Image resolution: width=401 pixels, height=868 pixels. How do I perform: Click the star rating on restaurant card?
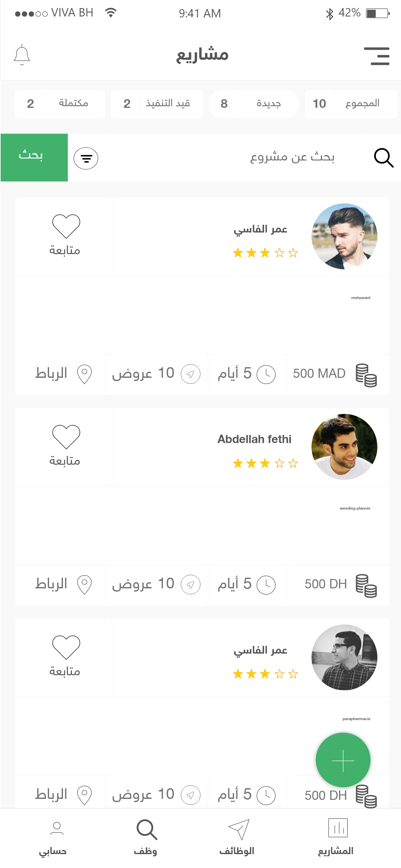click(x=265, y=253)
